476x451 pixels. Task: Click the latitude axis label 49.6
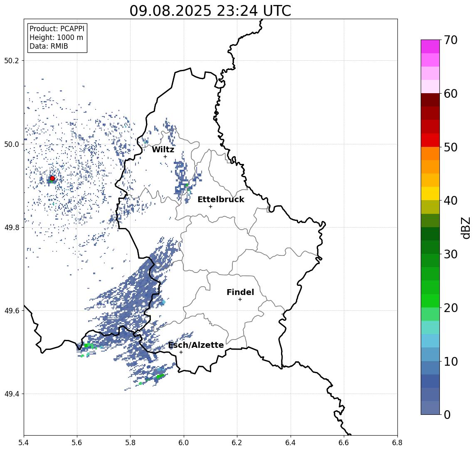12,311
